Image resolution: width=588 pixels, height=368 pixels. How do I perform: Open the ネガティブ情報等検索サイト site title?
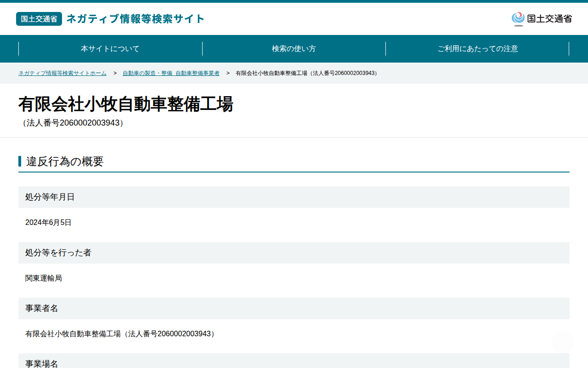coord(136,19)
